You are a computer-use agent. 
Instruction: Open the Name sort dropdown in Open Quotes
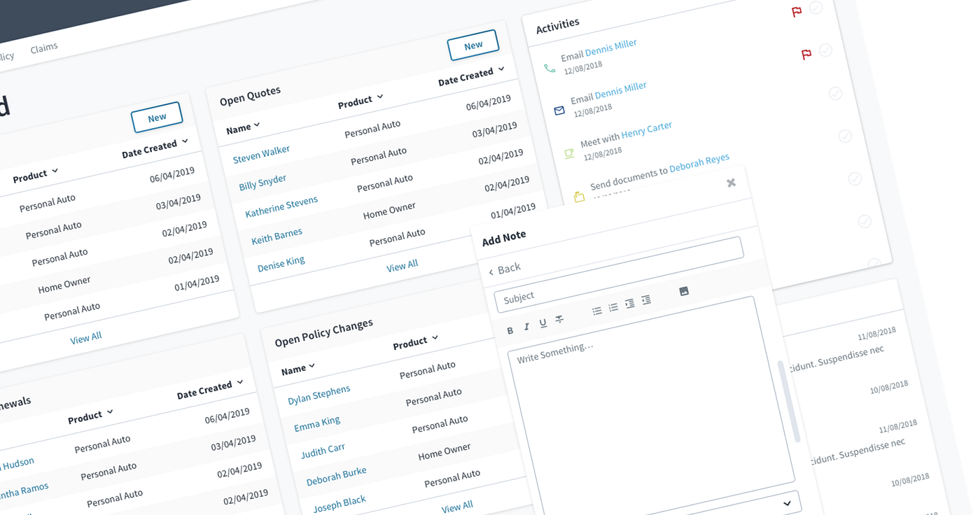tap(242, 127)
